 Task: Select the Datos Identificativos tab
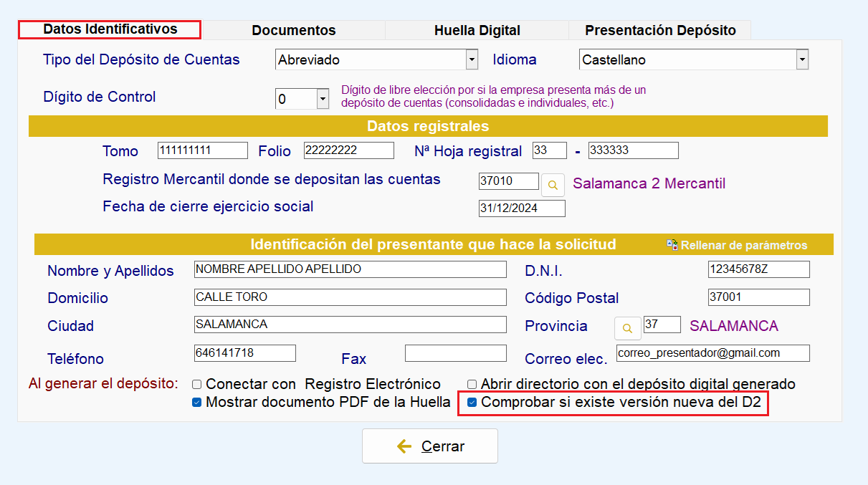110,29
